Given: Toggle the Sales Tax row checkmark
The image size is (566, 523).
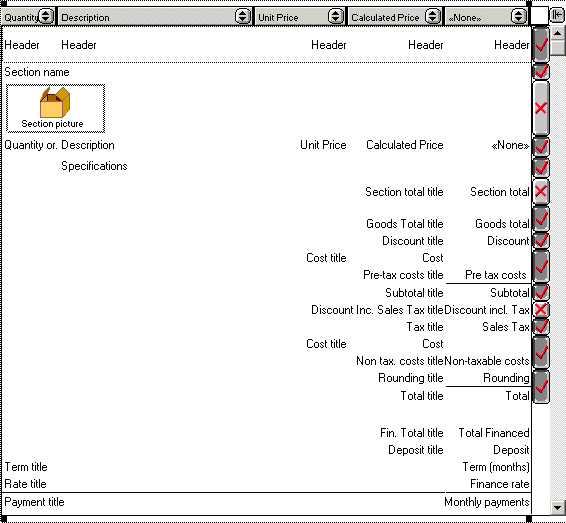Looking at the screenshot, I should pyautogui.click(x=541, y=327).
